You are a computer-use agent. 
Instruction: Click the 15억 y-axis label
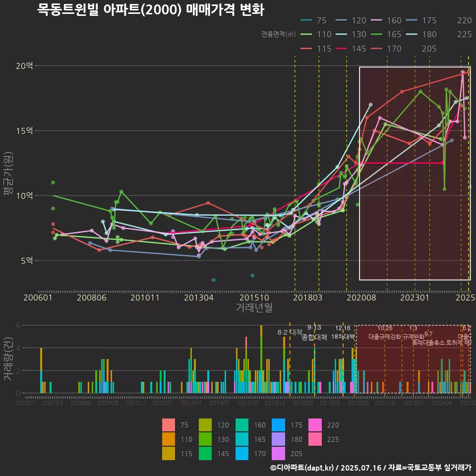[x=24, y=131]
